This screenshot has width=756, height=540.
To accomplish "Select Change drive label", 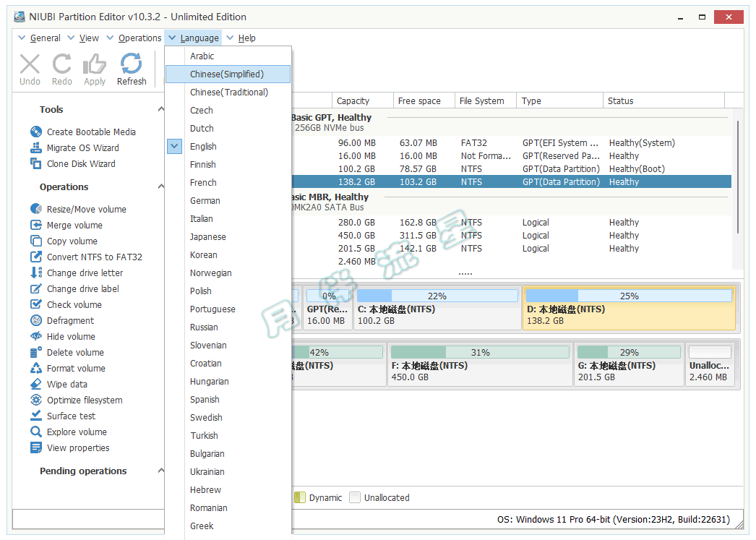I will 74,288.
